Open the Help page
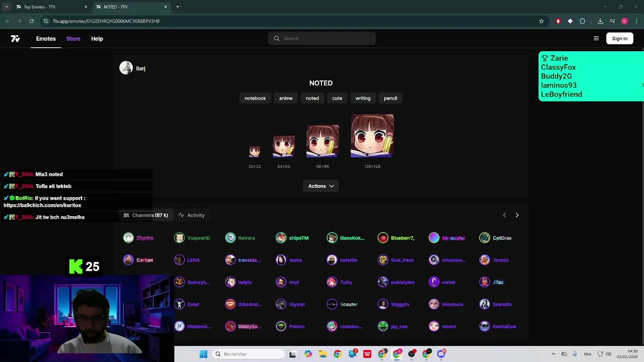 pyautogui.click(x=97, y=39)
